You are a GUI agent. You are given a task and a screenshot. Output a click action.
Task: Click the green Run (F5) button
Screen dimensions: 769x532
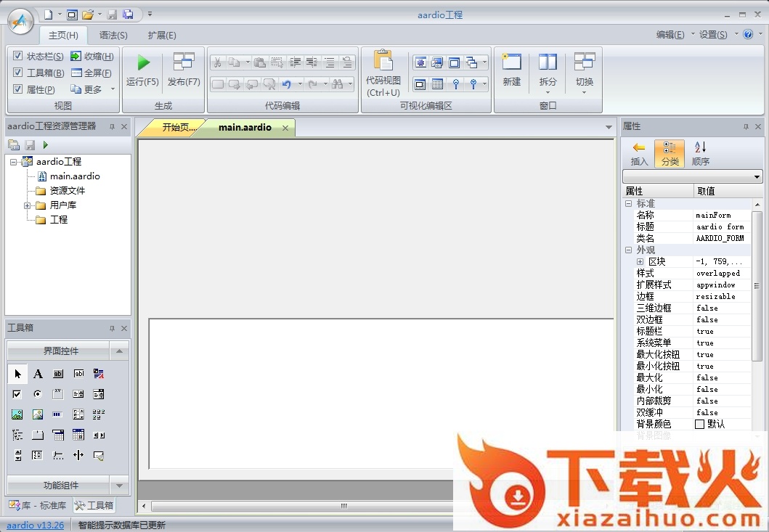pyautogui.click(x=143, y=70)
